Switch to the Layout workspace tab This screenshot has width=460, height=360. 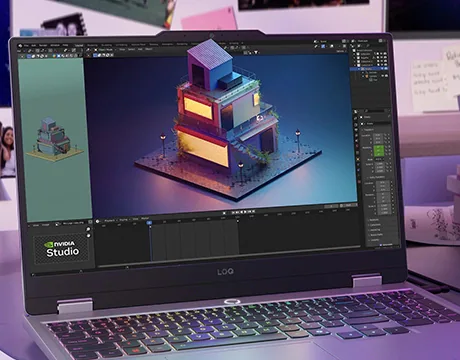click(79, 45)
